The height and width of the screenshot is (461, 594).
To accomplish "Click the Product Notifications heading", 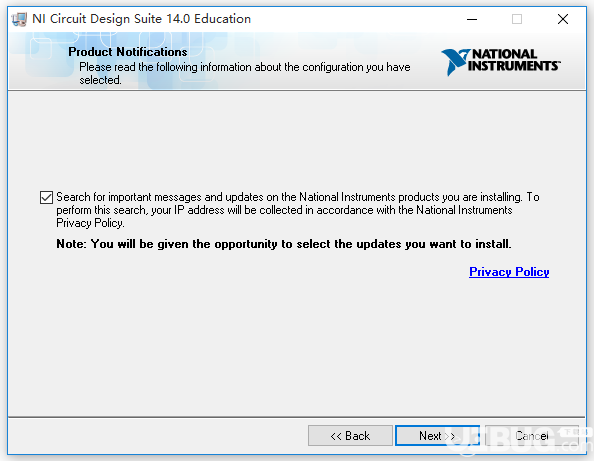I will pos(128,52).
